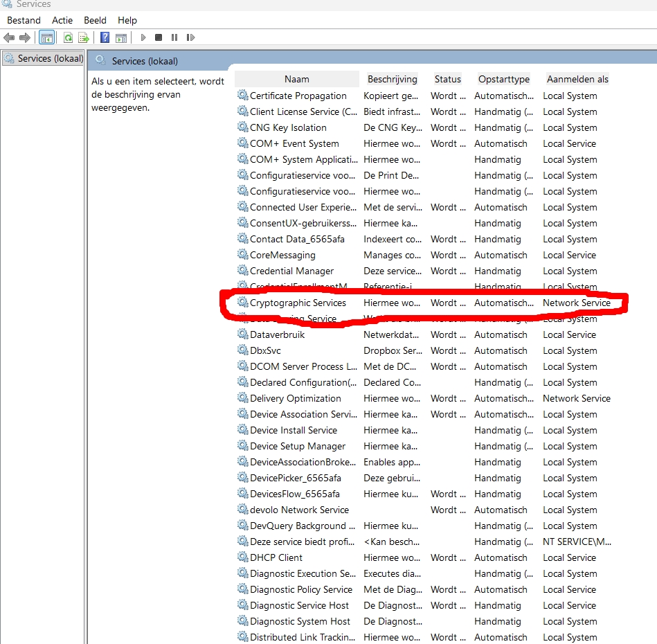Open Help via blue question mark icon
The width and height of the screenshot is (657, 644).
click(x=105, y=37)
